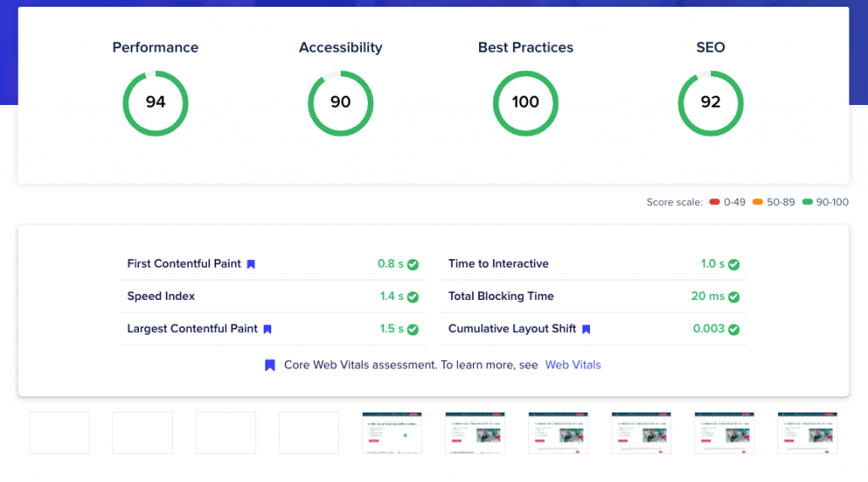
Task: Select the Performance score gauge showing 94
Action: coord(156,103)
